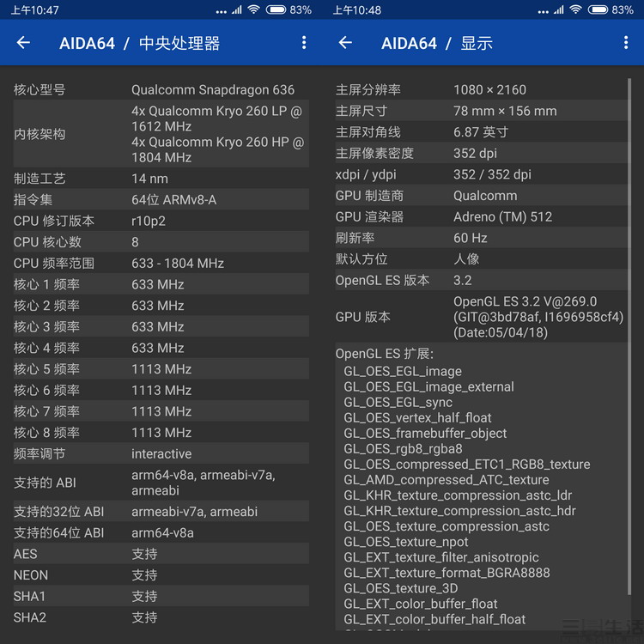Click the AIDA64 title on 中央处理器 page
Screen dimensions: 644x644
87,43
